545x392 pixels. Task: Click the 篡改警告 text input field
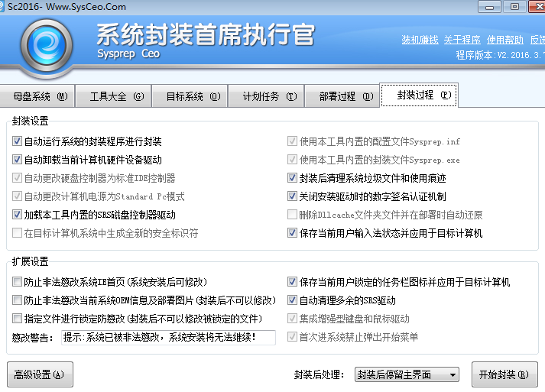tap(169, 337)
